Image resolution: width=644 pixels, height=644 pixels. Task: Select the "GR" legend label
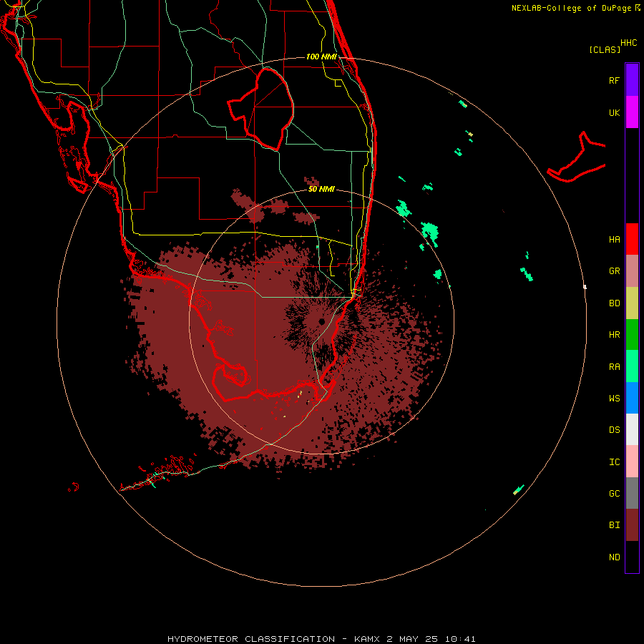(x=614, y=271)
